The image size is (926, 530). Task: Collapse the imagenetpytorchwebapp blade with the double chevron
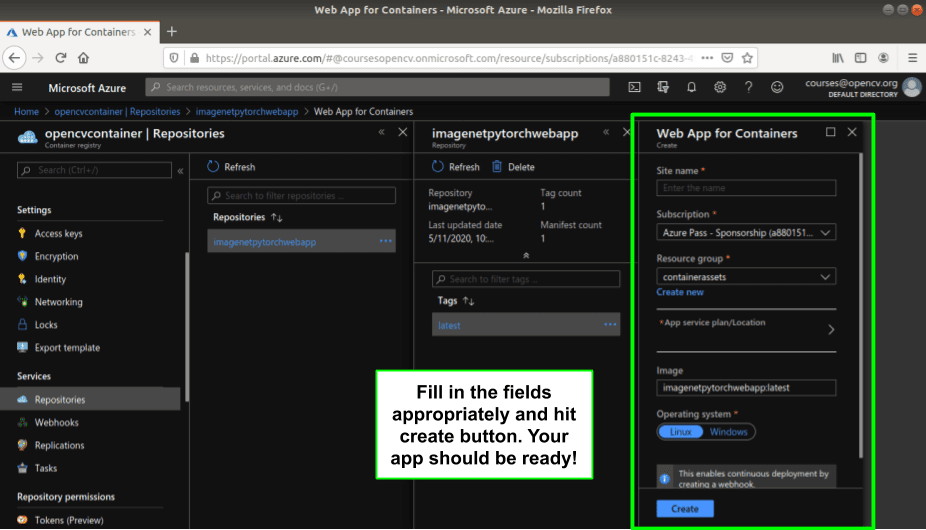pos(606,132)
